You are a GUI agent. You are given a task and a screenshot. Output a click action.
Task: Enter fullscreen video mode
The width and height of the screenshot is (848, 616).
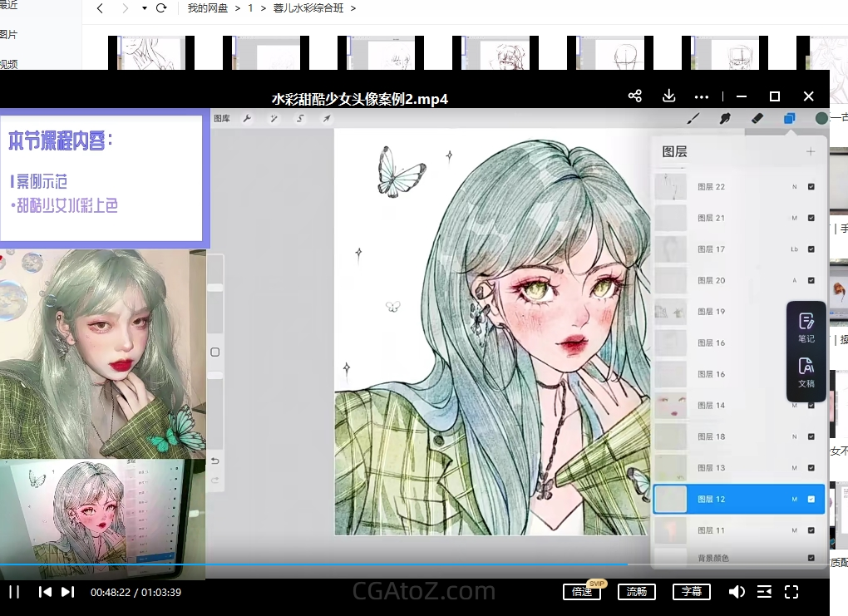tap(791, 592)
